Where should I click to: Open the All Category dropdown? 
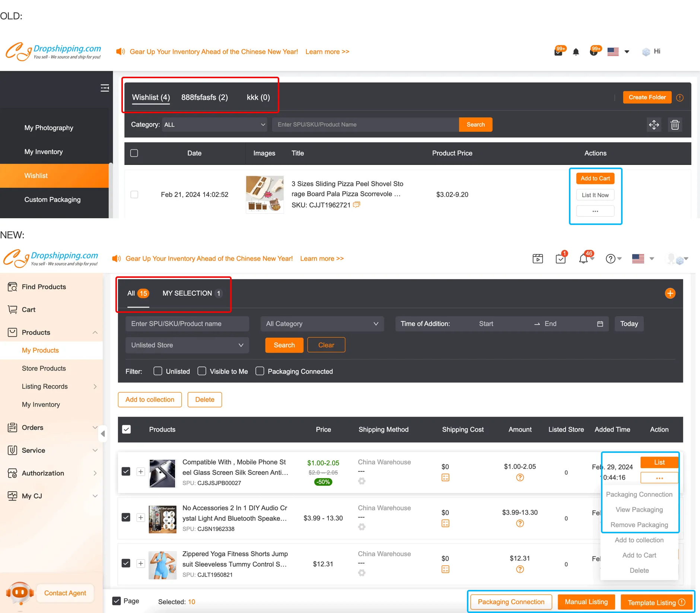[322, 324]
